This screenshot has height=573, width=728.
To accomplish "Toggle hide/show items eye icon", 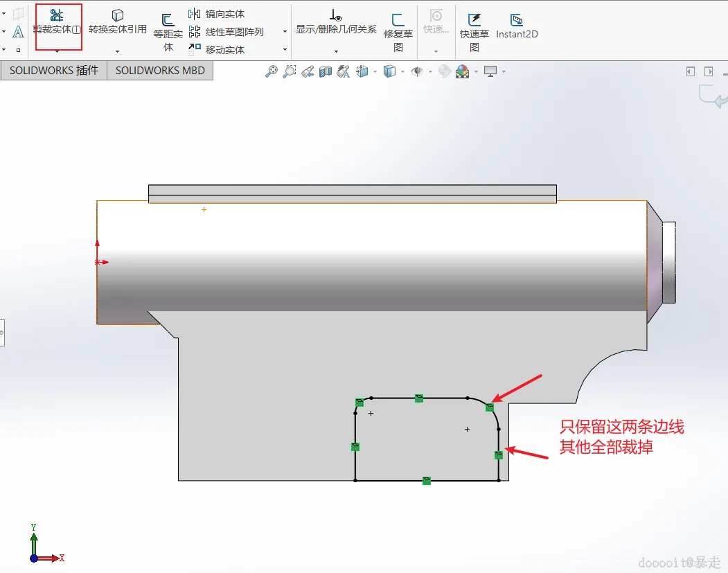I will pyautogui.click(x=418, y=71).
